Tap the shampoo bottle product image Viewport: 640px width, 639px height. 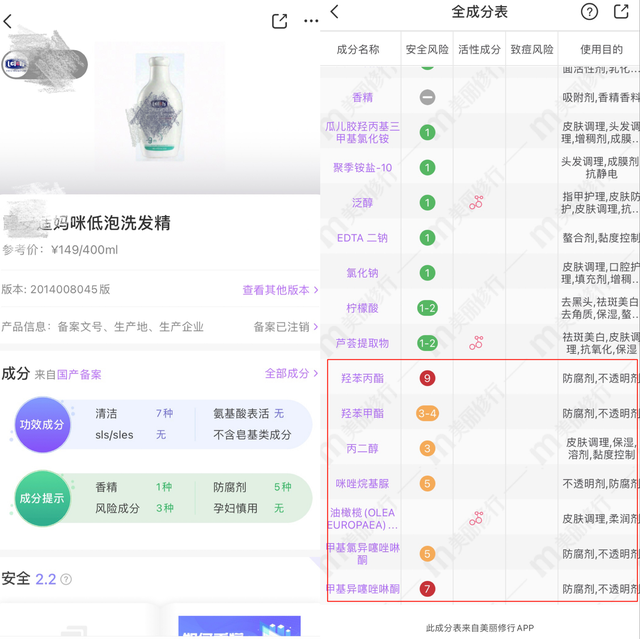tap(160, 107)
